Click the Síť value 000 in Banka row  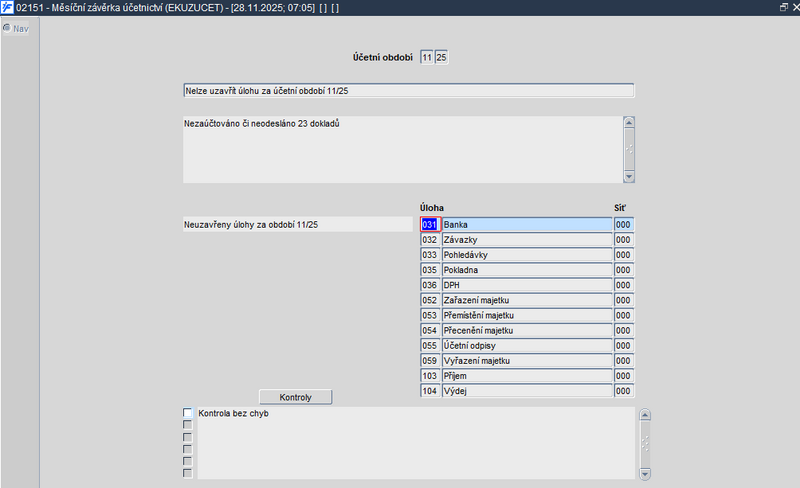click(x=623, y=225)
